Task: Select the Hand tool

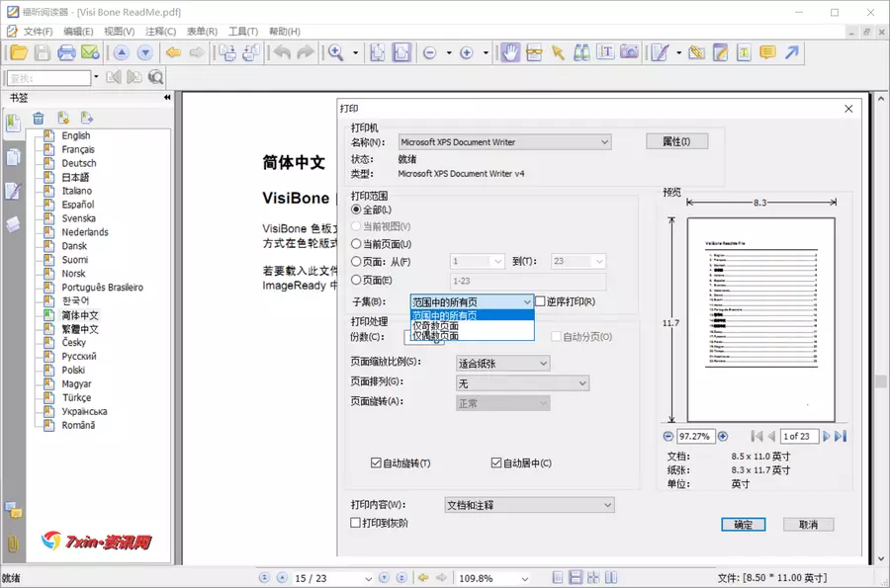Action: 510,52
